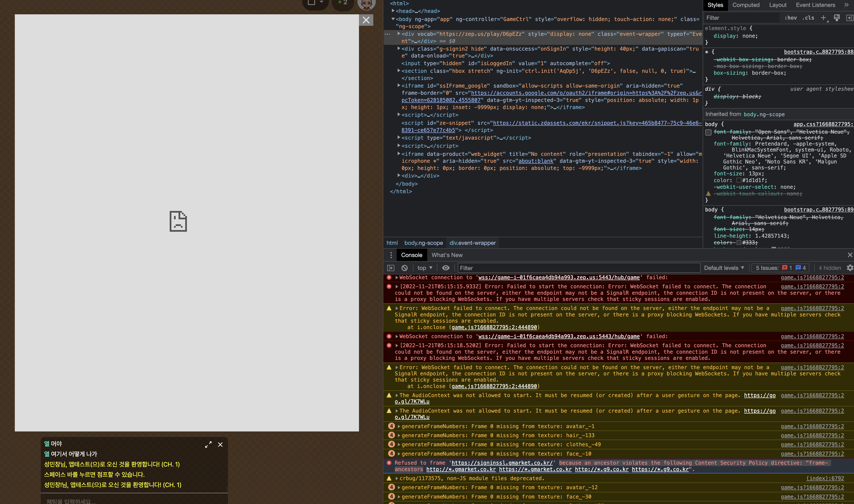854x504 pixels.
Task: Click the warning icon on the crbug/1173575 row
Action: [389, 478]
